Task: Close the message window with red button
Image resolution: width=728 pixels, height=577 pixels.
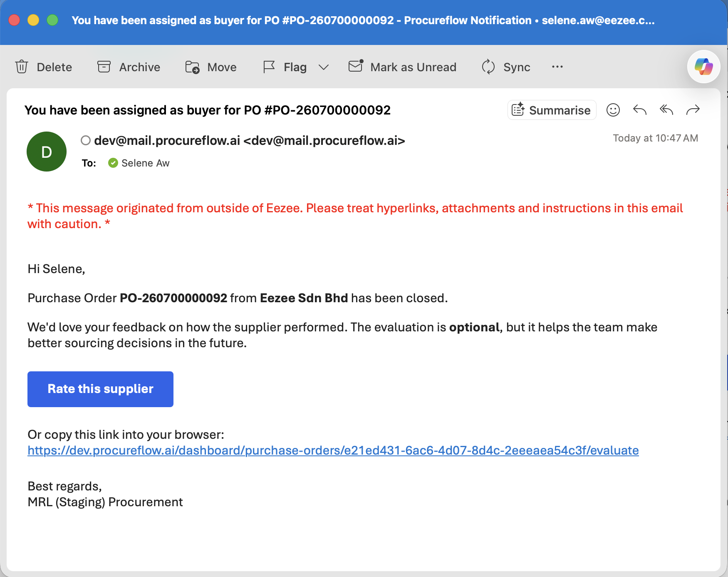Action: click(14, 20)
